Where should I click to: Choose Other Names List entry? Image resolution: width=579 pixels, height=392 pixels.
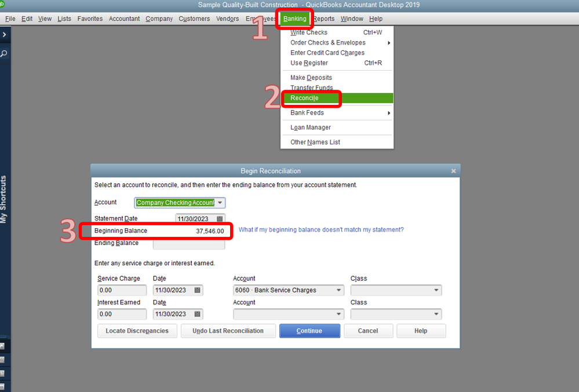coord(337,142)
